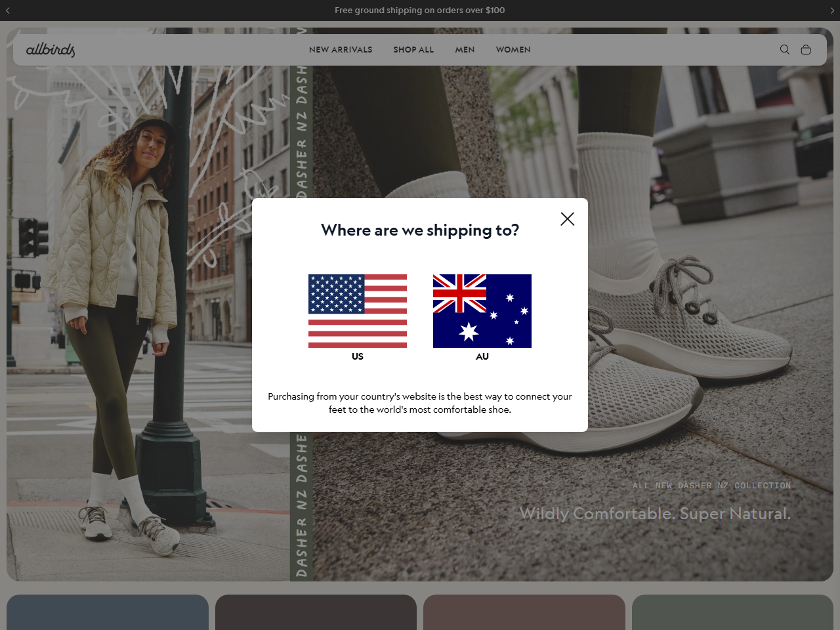
Task: Open the New Arrivals menu
Action: pyautogui.click(x=341, y=49)
